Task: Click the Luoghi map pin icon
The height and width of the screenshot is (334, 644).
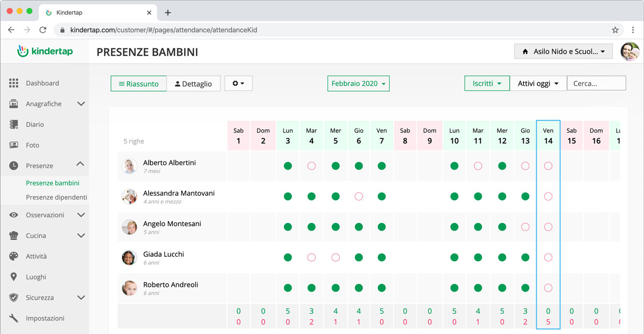Action: point(14,277)
